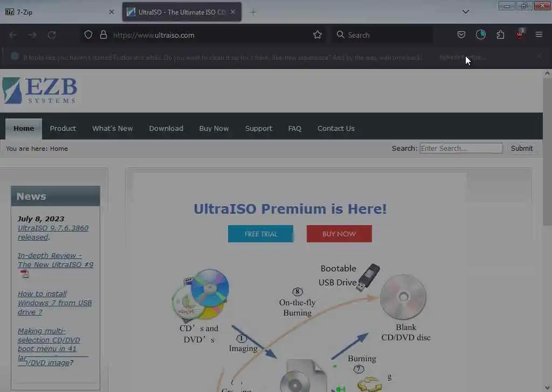
Task: Open the FAQ menu item
Action: click(295, 129)
